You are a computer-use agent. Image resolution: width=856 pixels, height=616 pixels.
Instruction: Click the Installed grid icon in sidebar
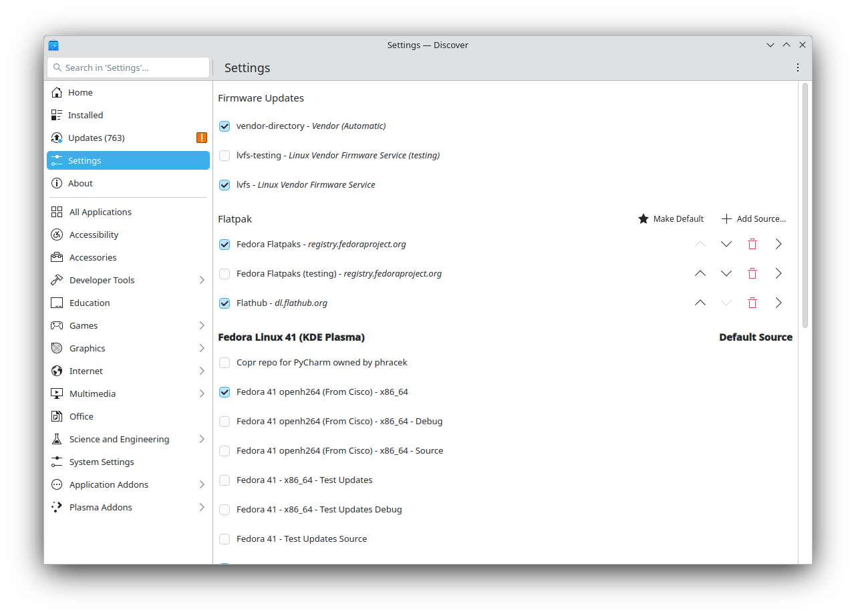tap(57, 115)
